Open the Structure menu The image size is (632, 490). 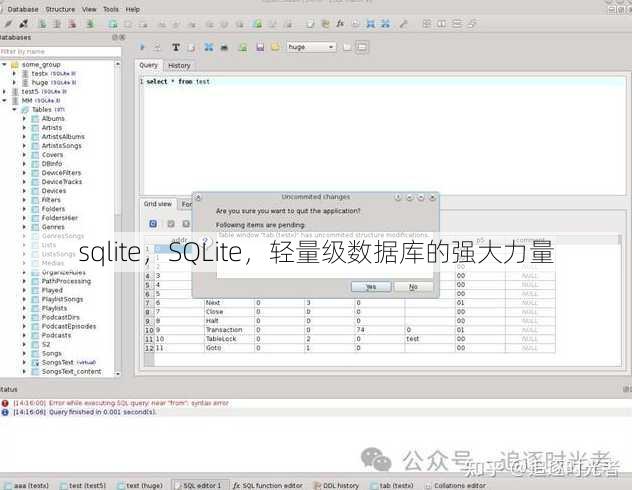(x=60, y=9)
